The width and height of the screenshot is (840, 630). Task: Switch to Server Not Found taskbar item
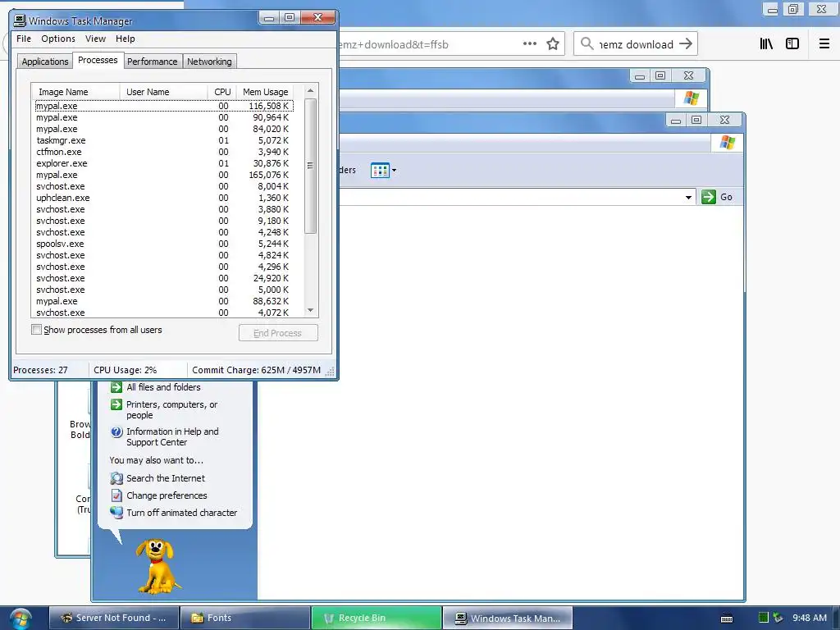113,618
